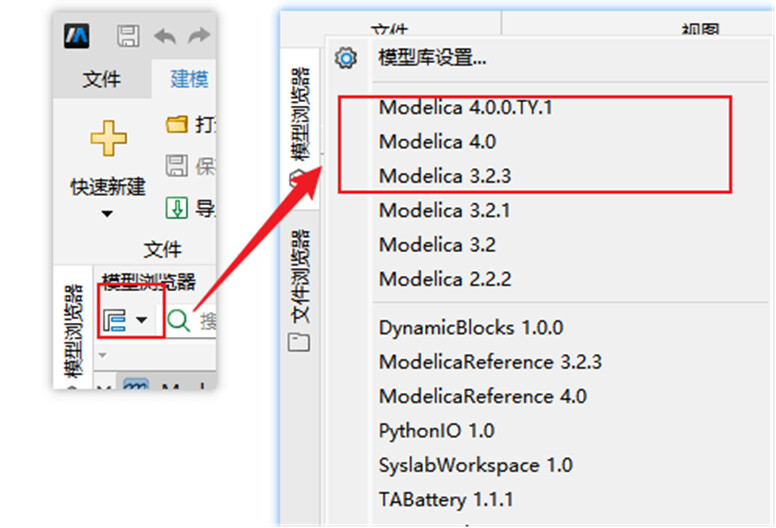The image size is (776, 528).
Task: Click the gear icon for model library settings
Action: click(x=345, y=58)
